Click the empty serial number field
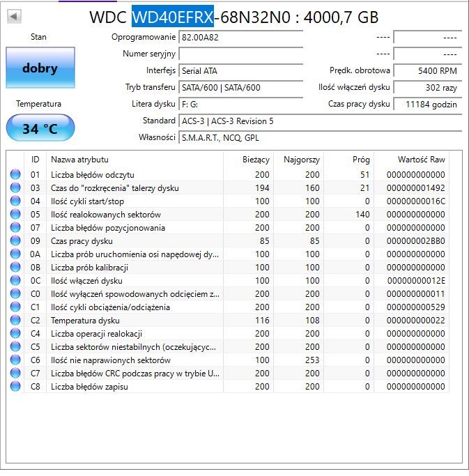The image size is (469, 476). 240,54
